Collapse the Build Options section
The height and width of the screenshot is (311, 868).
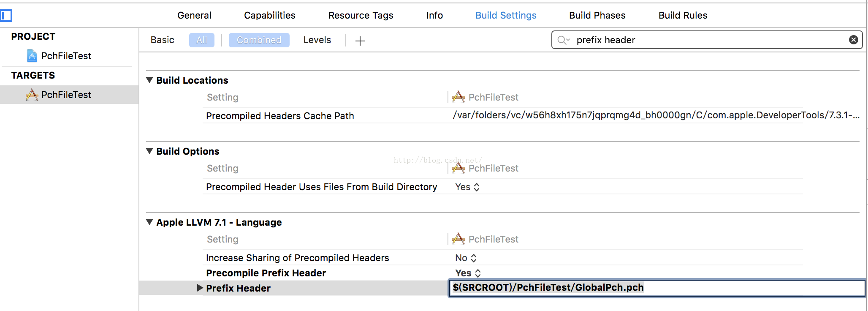click(149, 151)
